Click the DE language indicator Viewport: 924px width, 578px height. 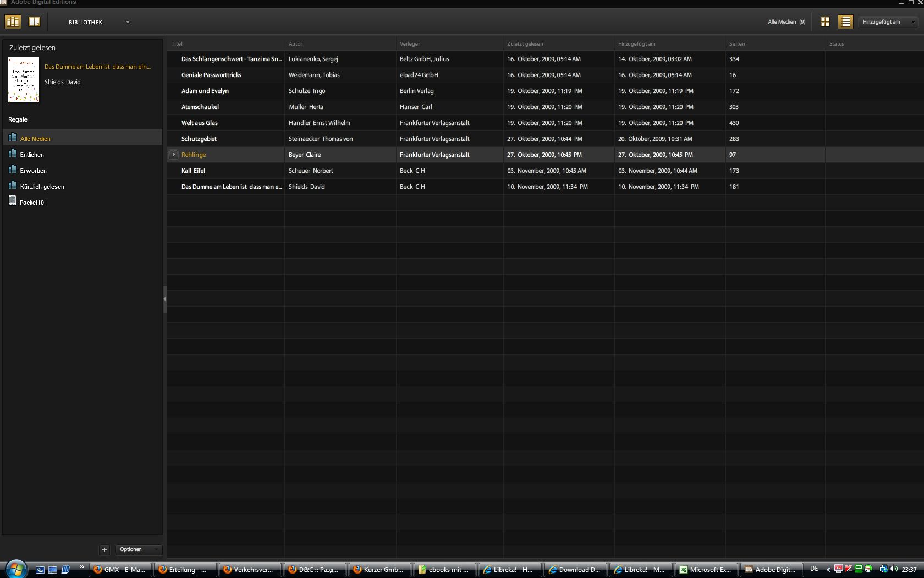(x=814, y=569)
